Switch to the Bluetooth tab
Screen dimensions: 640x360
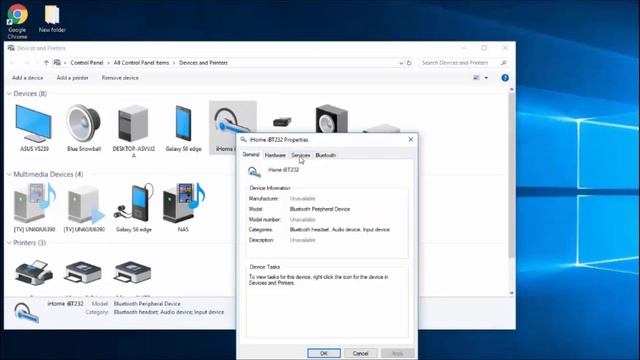(x=325, y=155)
